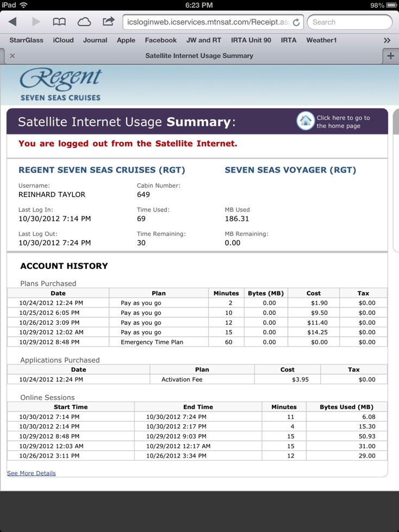The image size is (399, 532).
Task: Tap the Safari forward arrow
Action: (35, 22)
